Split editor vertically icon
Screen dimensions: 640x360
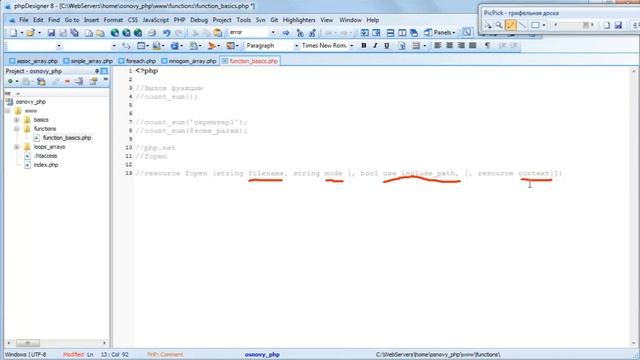point(402,33)
